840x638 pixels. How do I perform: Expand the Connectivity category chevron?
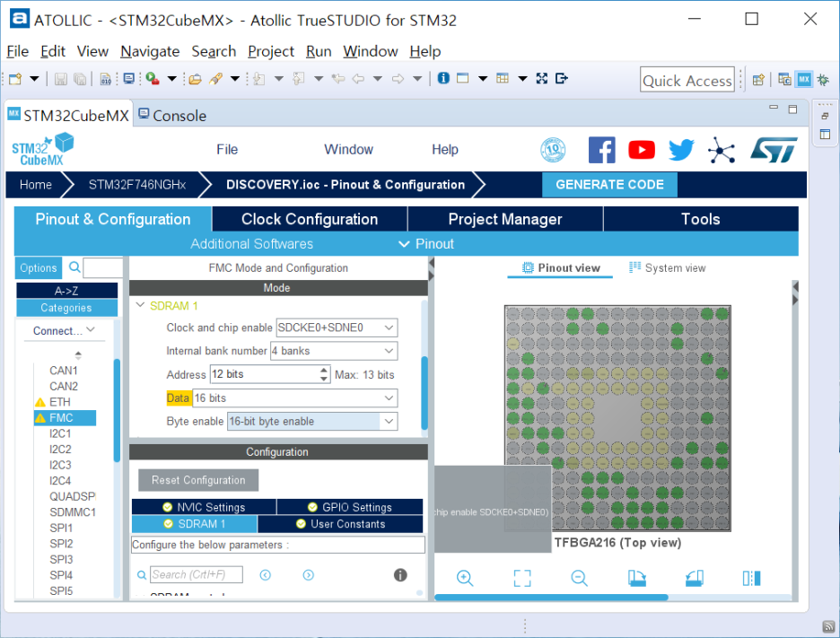[91, 330]
